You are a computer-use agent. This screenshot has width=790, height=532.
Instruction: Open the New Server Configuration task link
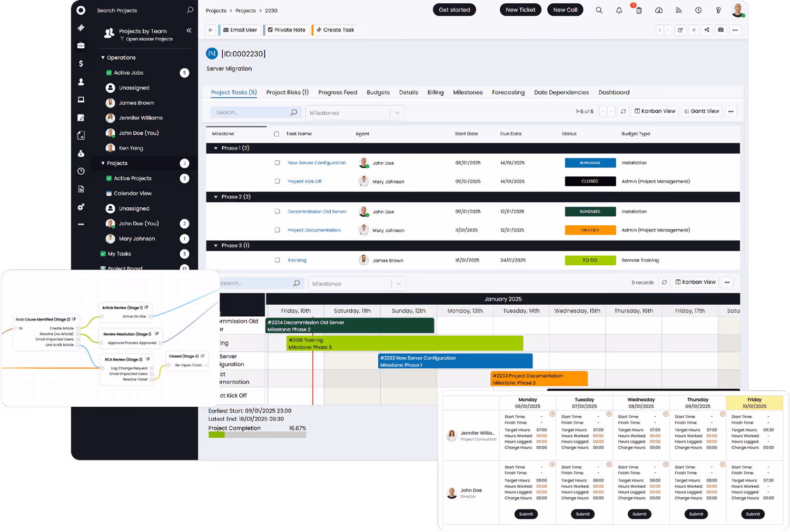pos(317,163)
